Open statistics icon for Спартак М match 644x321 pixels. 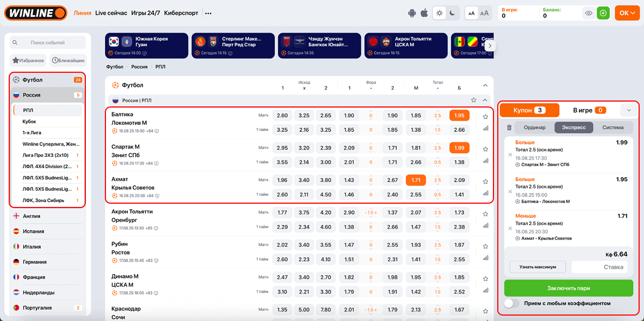[485, 161]
